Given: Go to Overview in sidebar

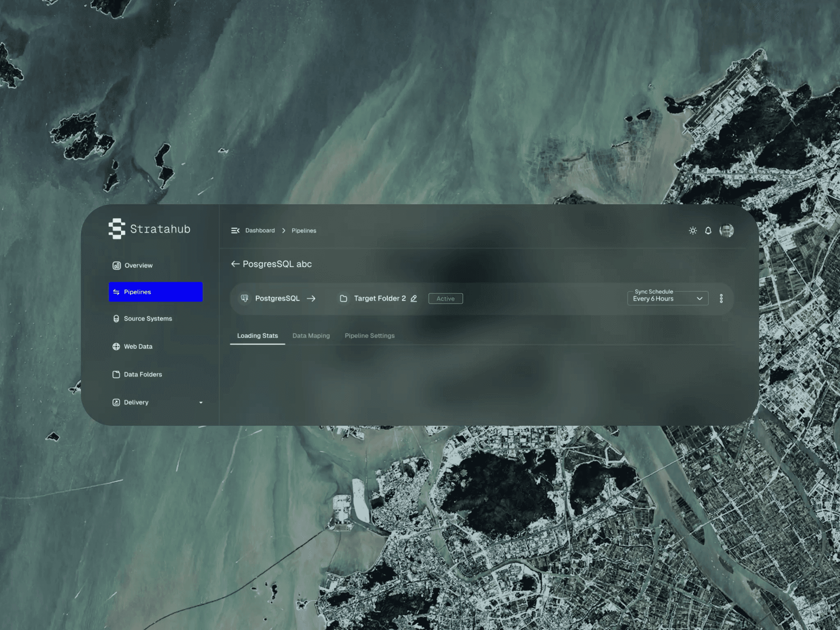Looking at the screenshot, I should 138,265.
